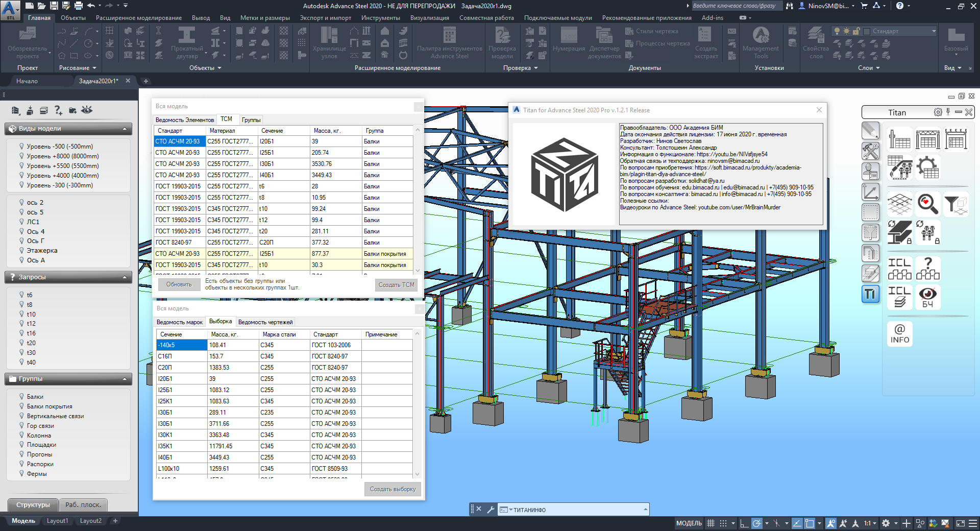
Task: Toggle grid display in status bar
Action: tap(710, 523)
